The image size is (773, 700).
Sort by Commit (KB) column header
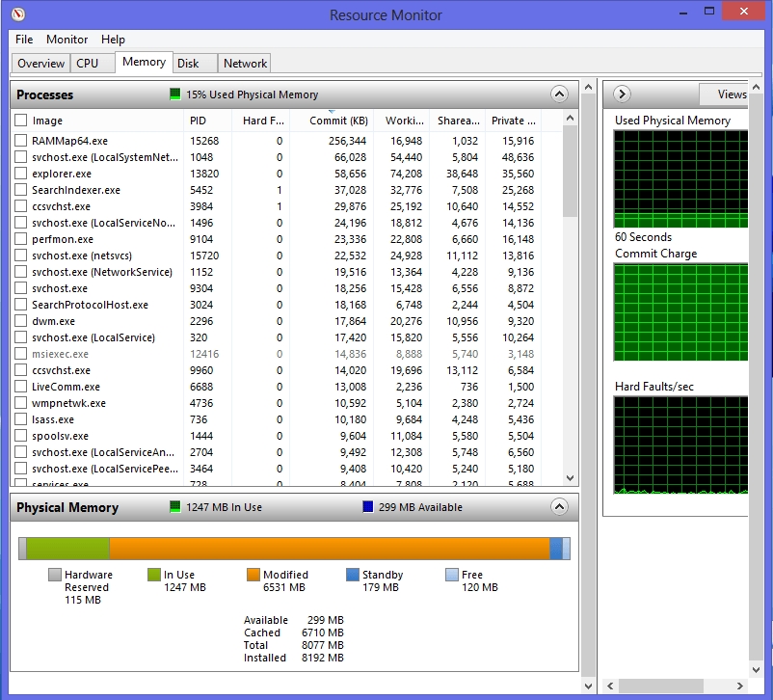click(x=332, y=121)
